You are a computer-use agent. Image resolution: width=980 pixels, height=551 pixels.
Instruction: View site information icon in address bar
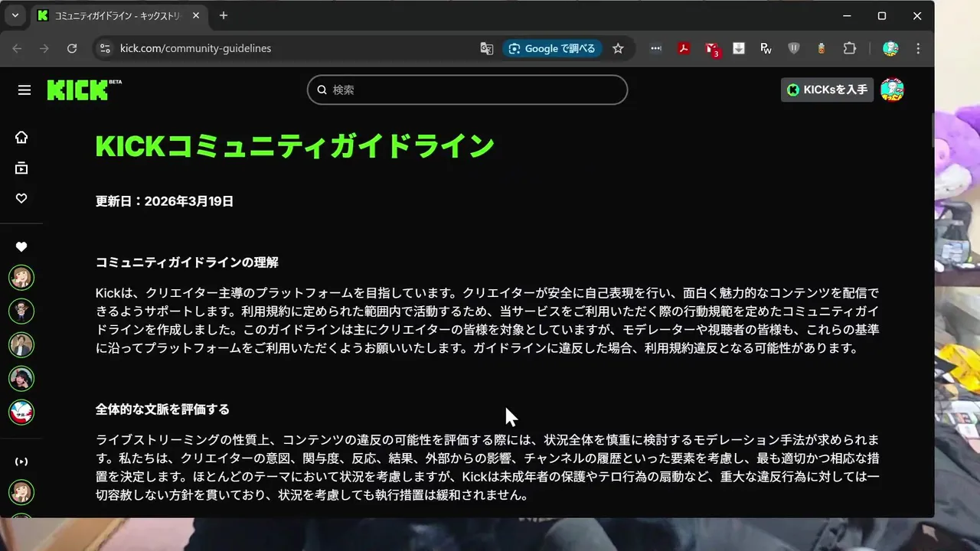(106, 48)
